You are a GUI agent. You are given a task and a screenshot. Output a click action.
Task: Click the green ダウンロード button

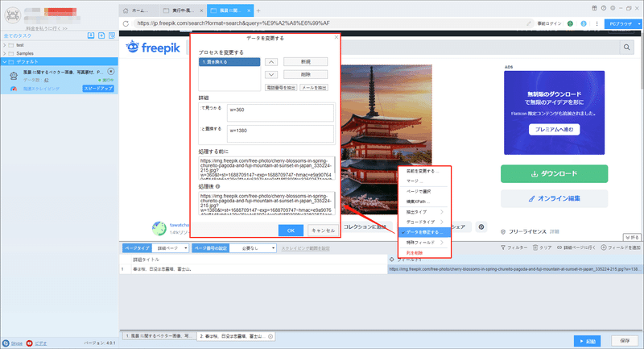pos(554,174)
